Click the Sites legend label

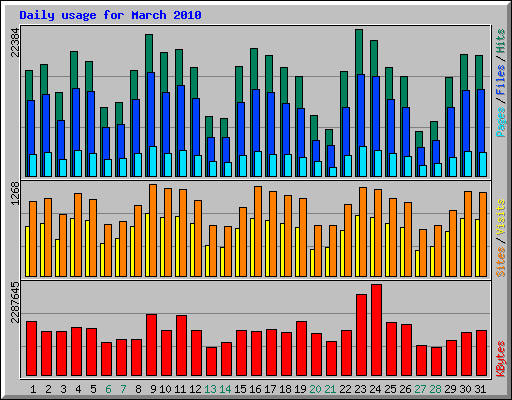(x=501, y=262)
